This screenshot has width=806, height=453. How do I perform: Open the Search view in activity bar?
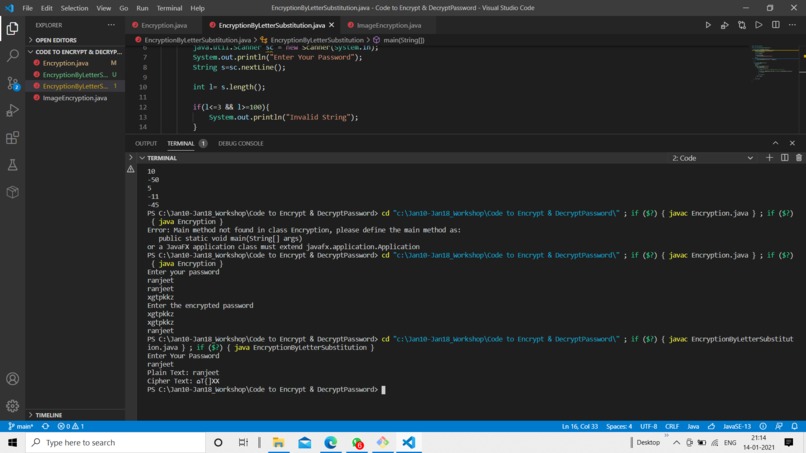[x=12, y=56]
